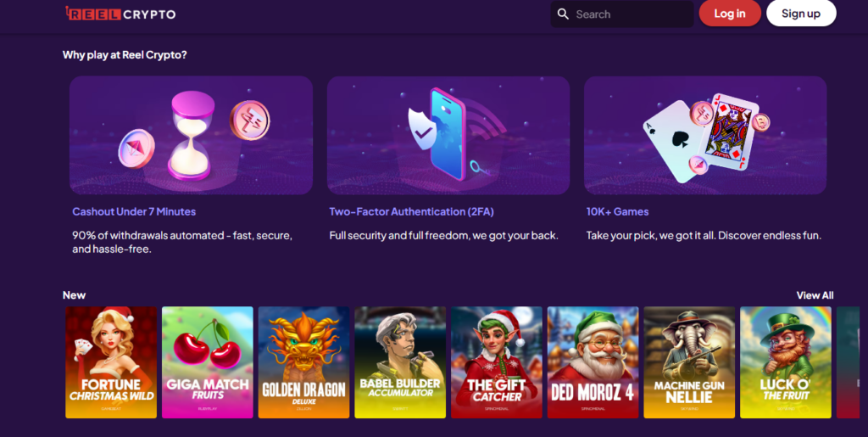
Task: Open Fortune Christmas Wild game
Action: (x=111, y=362)
